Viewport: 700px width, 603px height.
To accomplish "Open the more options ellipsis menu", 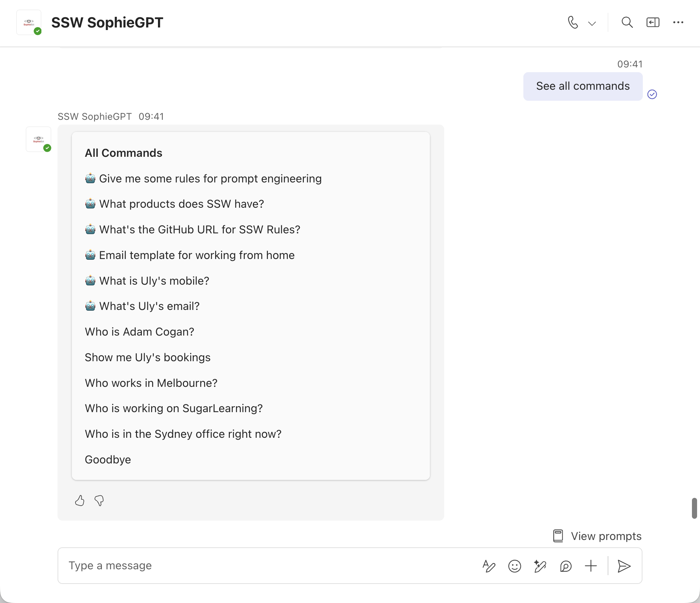I will click(678, 23).
